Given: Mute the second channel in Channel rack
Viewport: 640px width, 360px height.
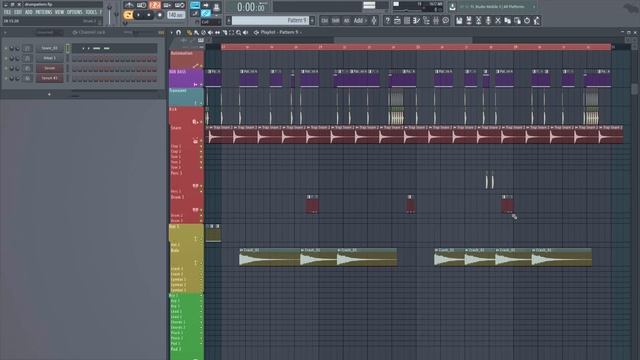Looking at the screenshot, I should [x=6, y=58].
